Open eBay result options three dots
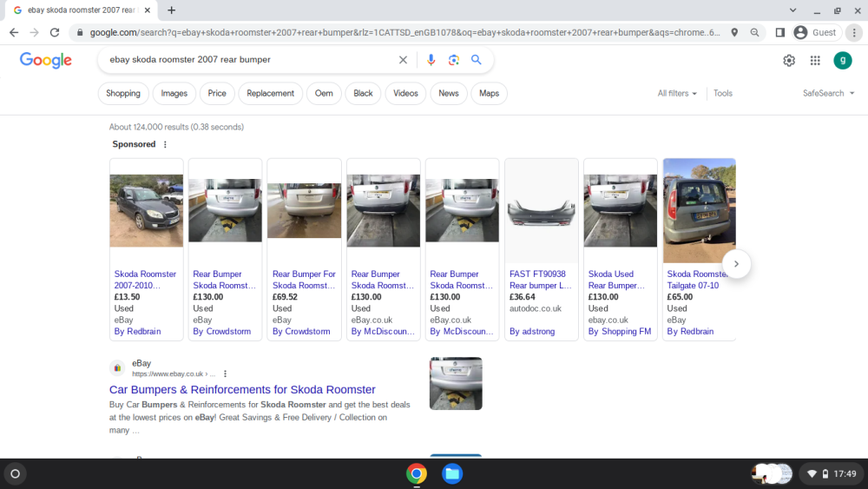 [225, 373]
